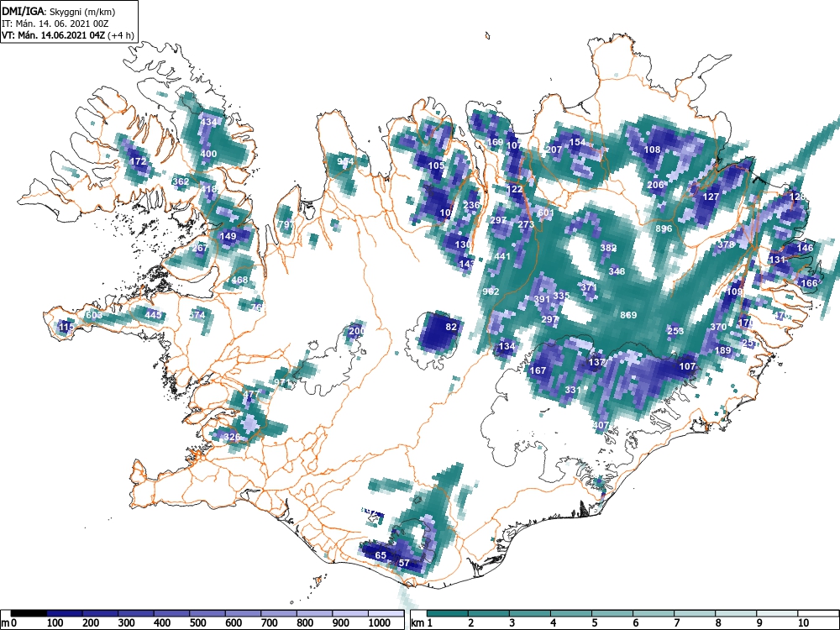
Task: Click the visibility value 601 on the map
Action: pyautogui.click(x=546, y=213)
